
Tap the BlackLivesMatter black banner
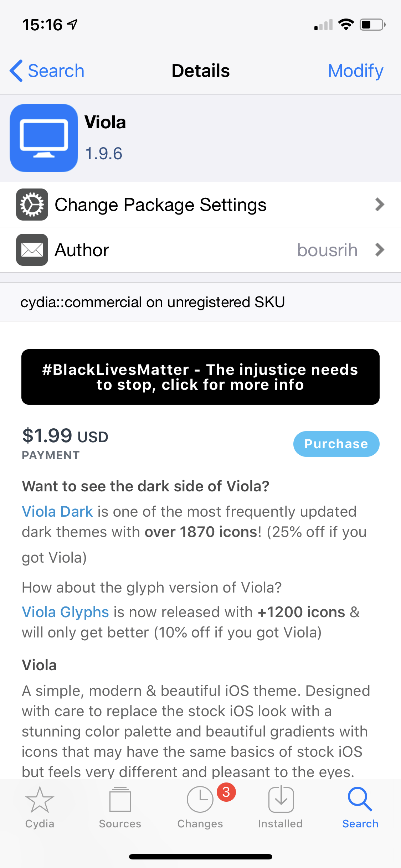tap(200, 377)
